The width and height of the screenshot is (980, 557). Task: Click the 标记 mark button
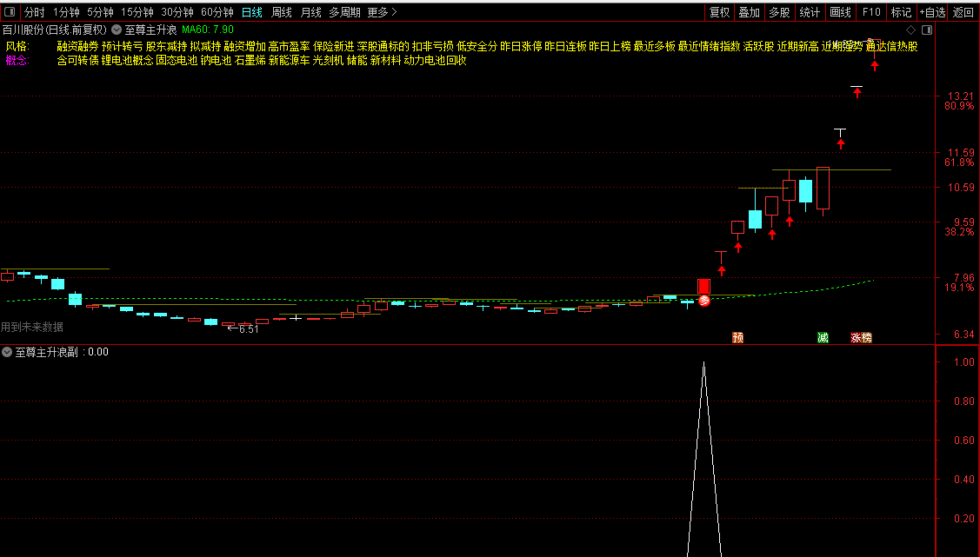(x=901, y=12)
